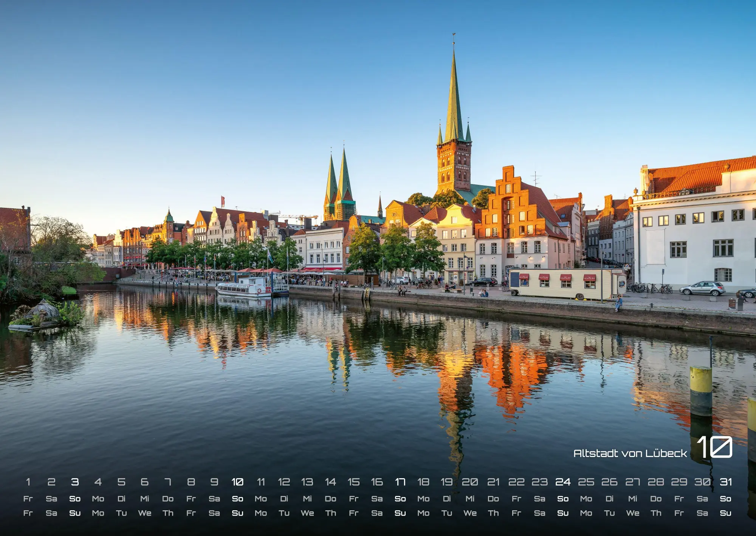Select date 20 in the date row

[x=470, y=482]
